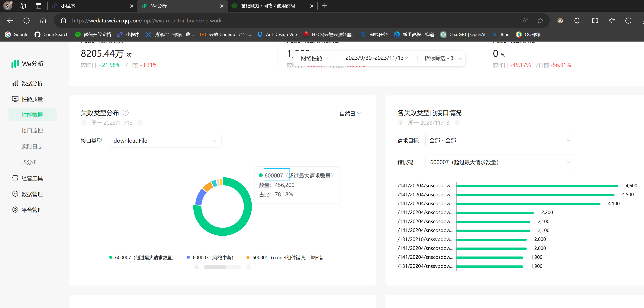The image size is (644, 308).
Task: Click previous day arrow for 失败类型分布
Action: click(x=84, y=122)
